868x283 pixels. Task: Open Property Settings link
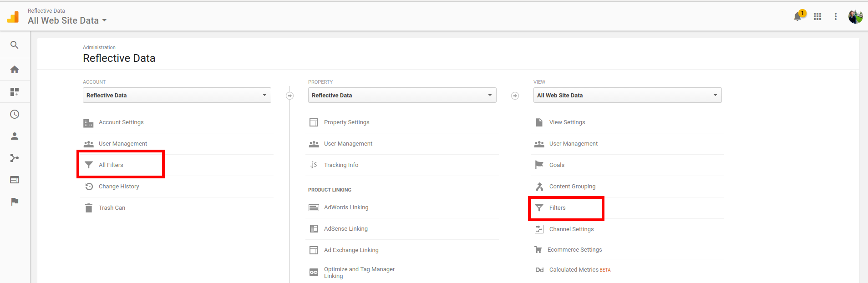(347, 122)
